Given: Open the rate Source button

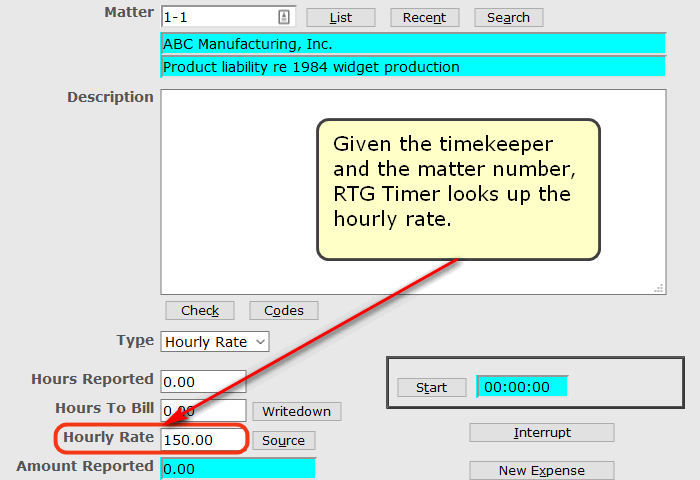Looking at the screenshot, I should (283, 441).
